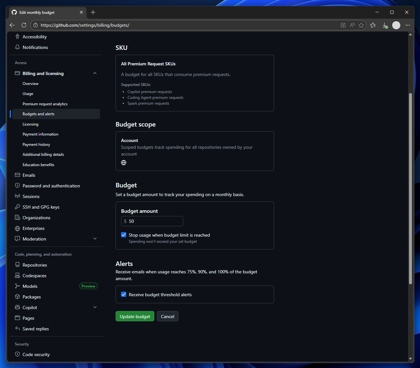Viewport: 420px width, 368px height.
Task: Click the Saved replies arrow icon
Action: point(17,329)
